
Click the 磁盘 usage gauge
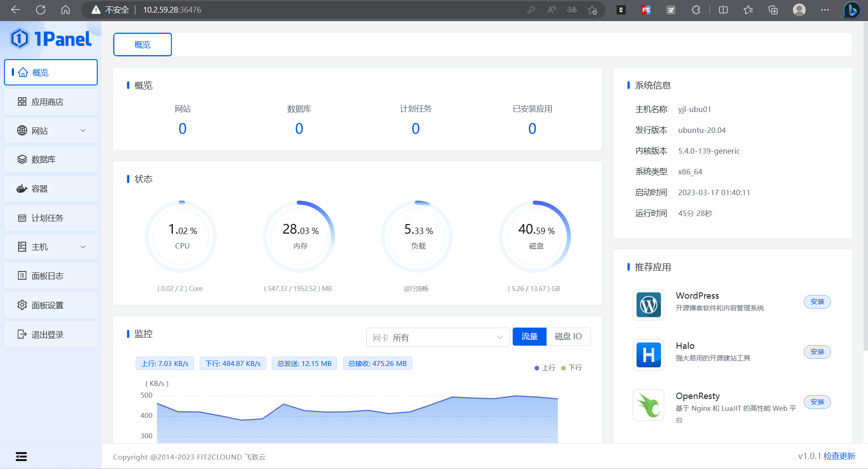tap(535, 236)
